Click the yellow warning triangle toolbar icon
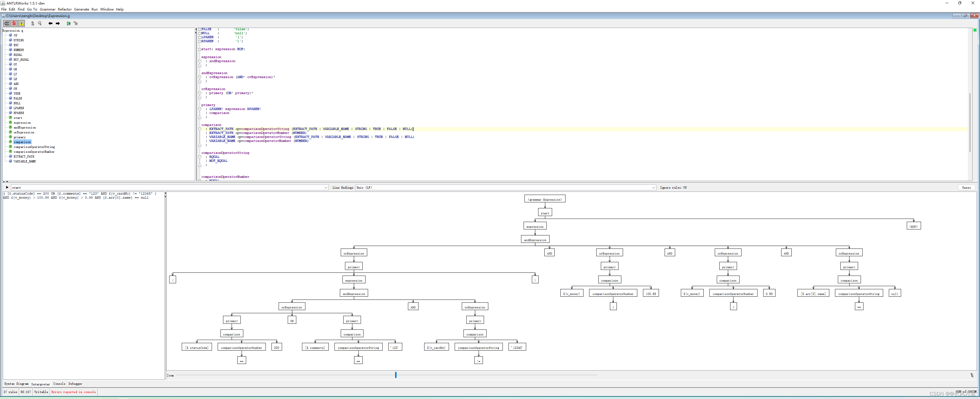This screenshot has width=980, height=399. click(21, 24)
